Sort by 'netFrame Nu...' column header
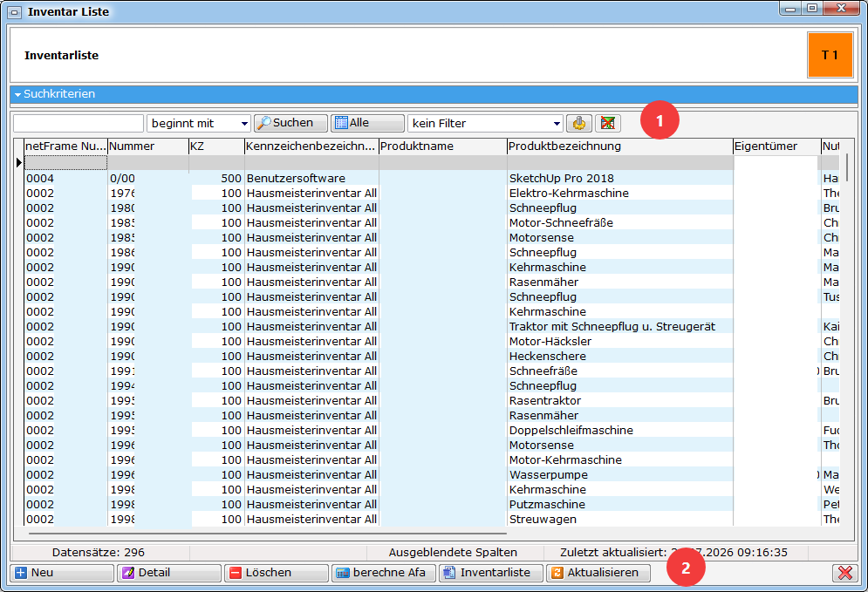This screenshot has height=592, width=868. point(66,146)
